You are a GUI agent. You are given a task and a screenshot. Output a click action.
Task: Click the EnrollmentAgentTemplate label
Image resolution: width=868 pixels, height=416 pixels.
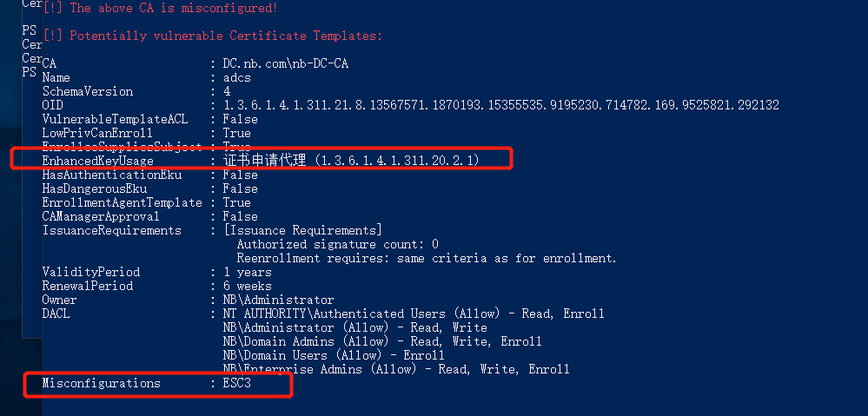(123, 202)
